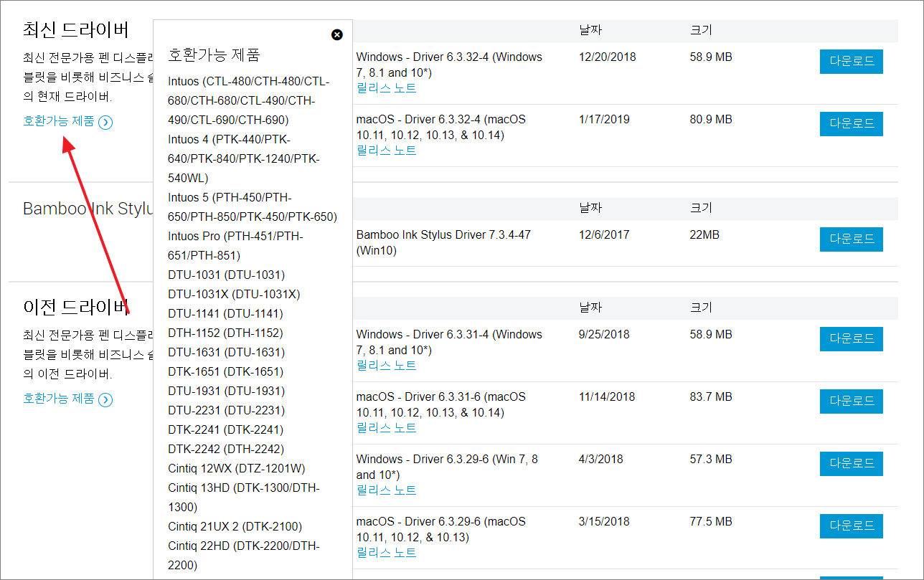This screenshot has height=580, width=924.
Task: Download Windows Driver 6.3.31-4
Action: [x=852, y=339]
